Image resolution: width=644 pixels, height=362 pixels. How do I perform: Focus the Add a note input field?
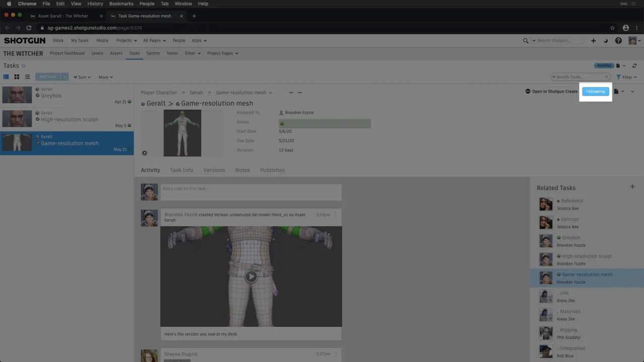point(251,192)
